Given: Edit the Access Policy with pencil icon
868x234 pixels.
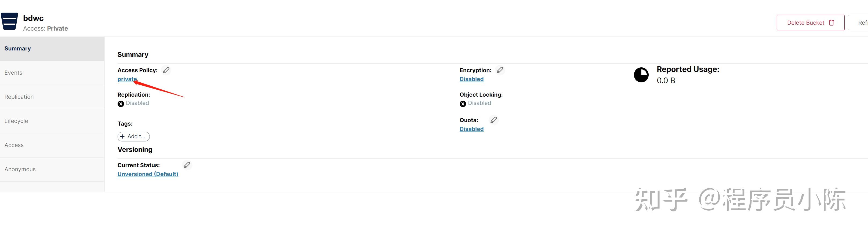Looking at the screenshot, I should click(x=166, y=70).
